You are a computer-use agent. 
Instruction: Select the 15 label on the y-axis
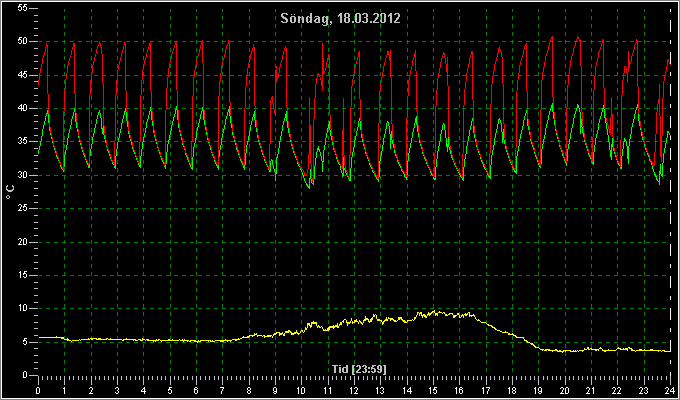(x=23, y=275)
